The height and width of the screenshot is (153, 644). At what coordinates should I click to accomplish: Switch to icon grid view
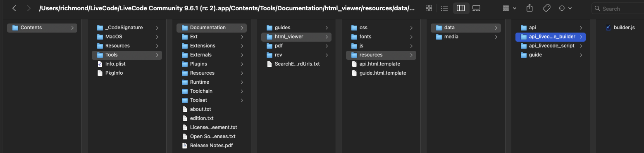[429, 8]
